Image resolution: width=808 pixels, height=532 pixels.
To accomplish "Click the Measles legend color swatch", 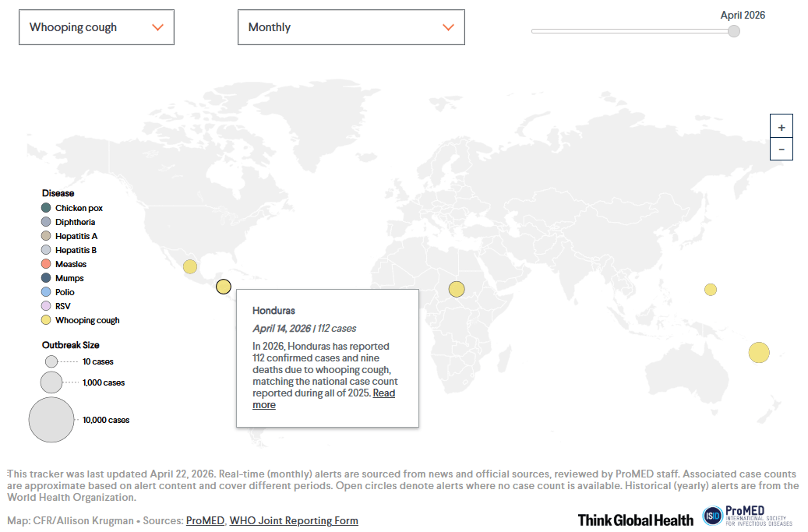I will coord(47,264).
